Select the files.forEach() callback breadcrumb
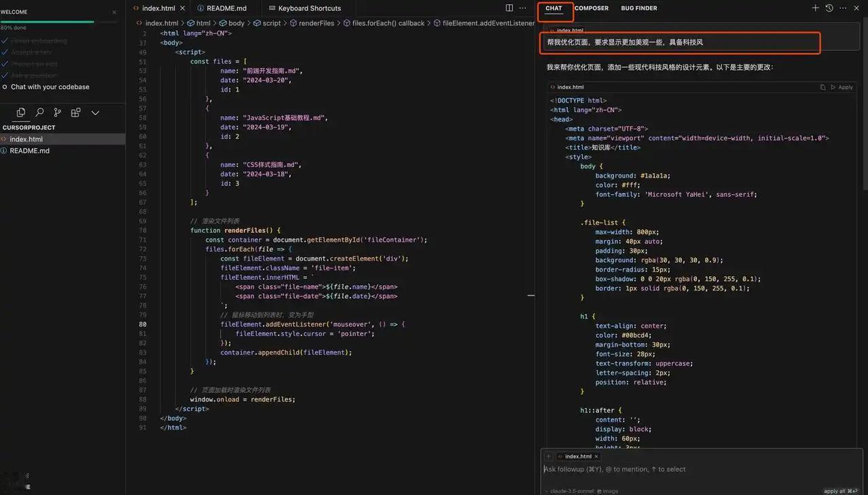Viewport: 868px width, 495px height. tap(384, 23)
